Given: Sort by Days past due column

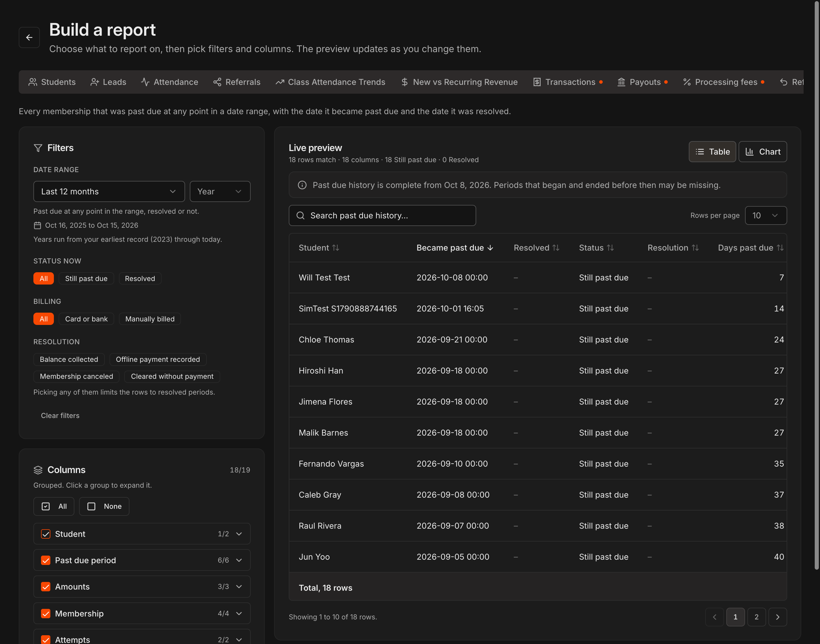Looking at the screenshot, I should tap(750, 248).
